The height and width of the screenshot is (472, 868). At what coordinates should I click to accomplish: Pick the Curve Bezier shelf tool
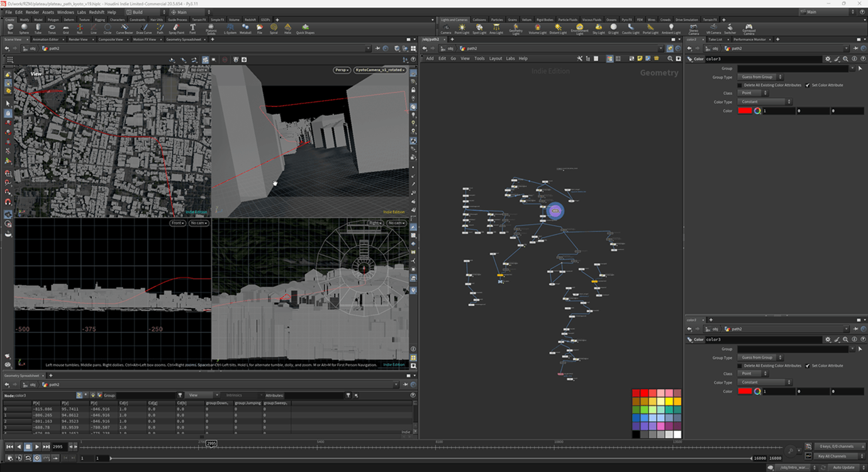pos(124,28)
